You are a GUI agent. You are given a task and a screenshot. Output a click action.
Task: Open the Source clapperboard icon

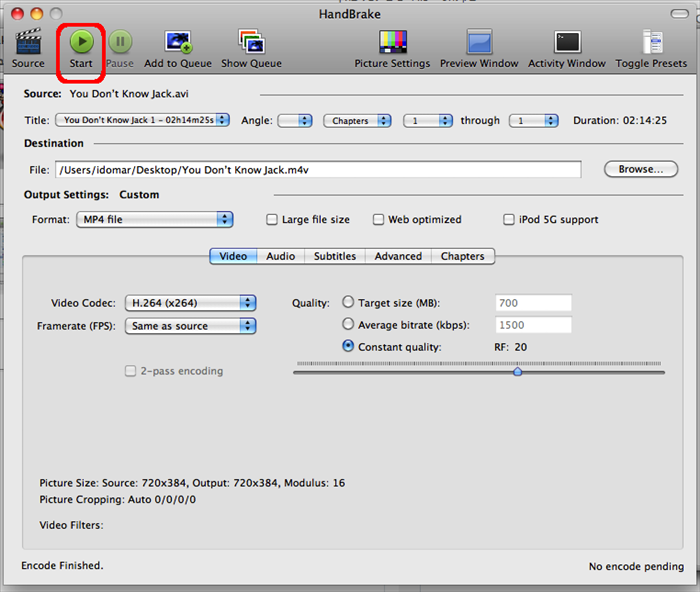[28, 42]
